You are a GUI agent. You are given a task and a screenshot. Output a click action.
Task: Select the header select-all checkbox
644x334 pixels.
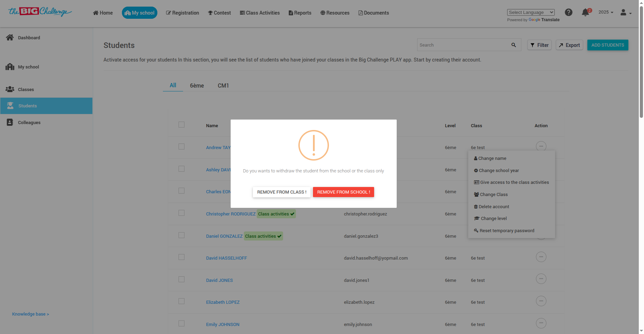(x=181, y=124)
